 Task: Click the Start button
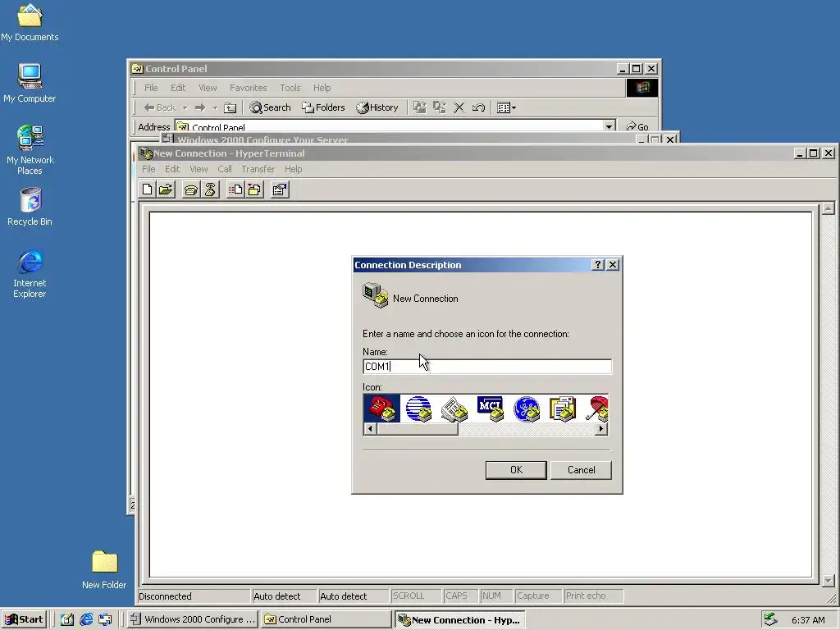pos(24,619)
